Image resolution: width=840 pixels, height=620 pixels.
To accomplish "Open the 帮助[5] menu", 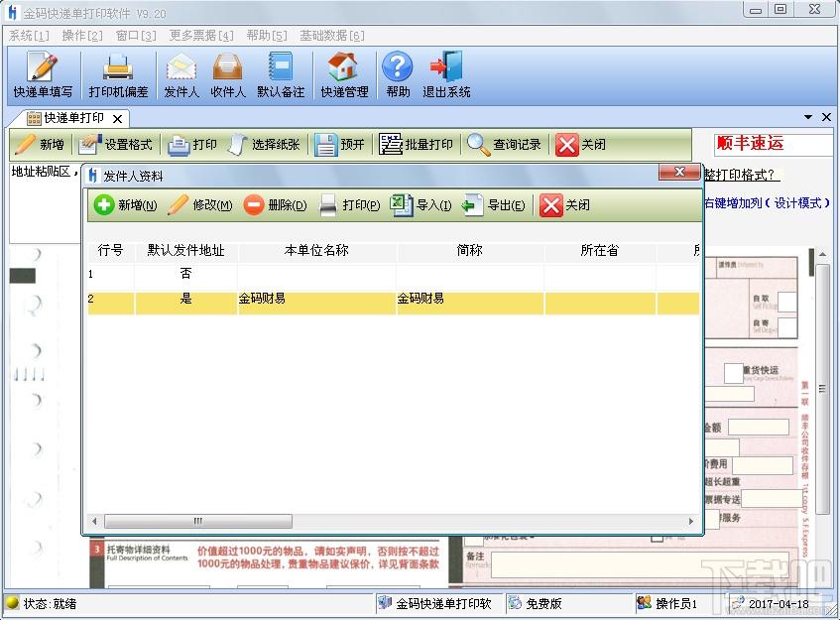I will point(267,36).
